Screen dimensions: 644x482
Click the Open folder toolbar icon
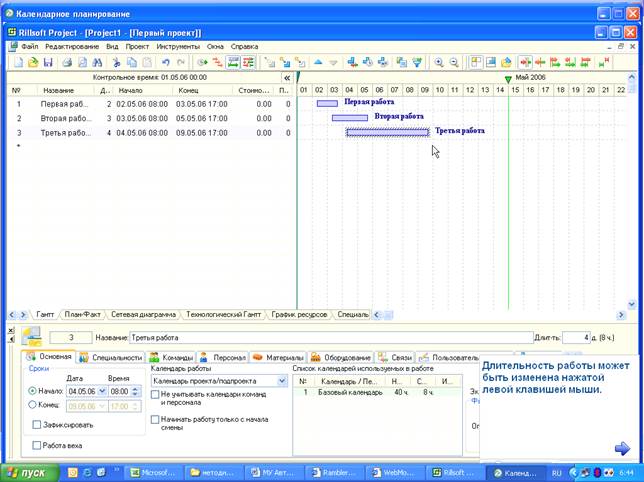[32, 62]
